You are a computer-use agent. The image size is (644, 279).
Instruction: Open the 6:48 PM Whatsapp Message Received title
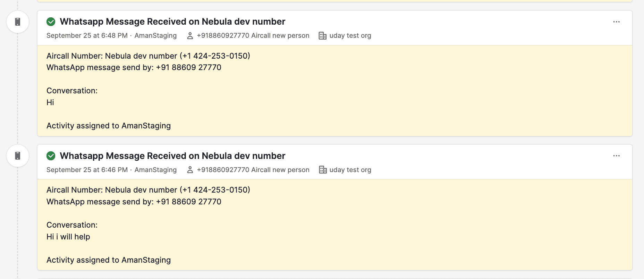172,22
